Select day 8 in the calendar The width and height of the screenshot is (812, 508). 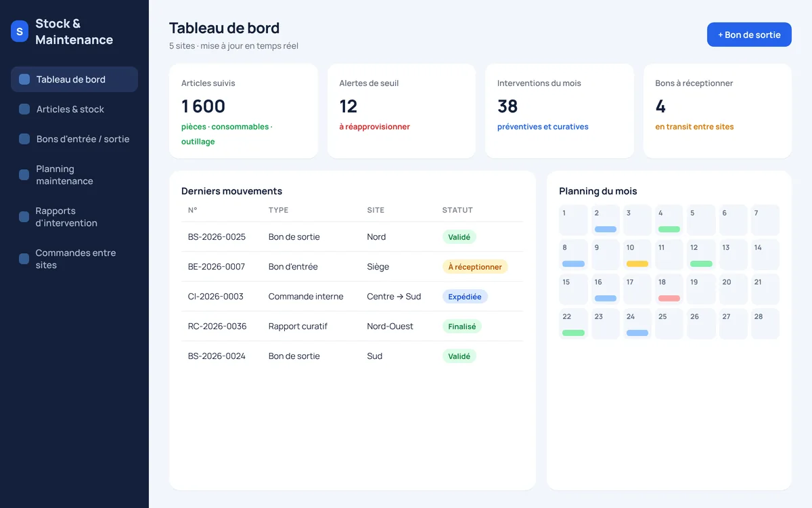pos(574,255)
